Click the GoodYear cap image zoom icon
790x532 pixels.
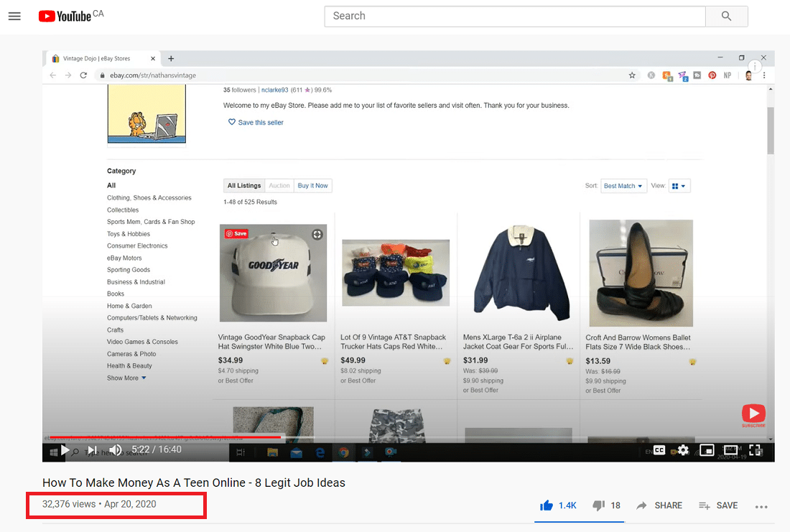click(x=317, y=234)
